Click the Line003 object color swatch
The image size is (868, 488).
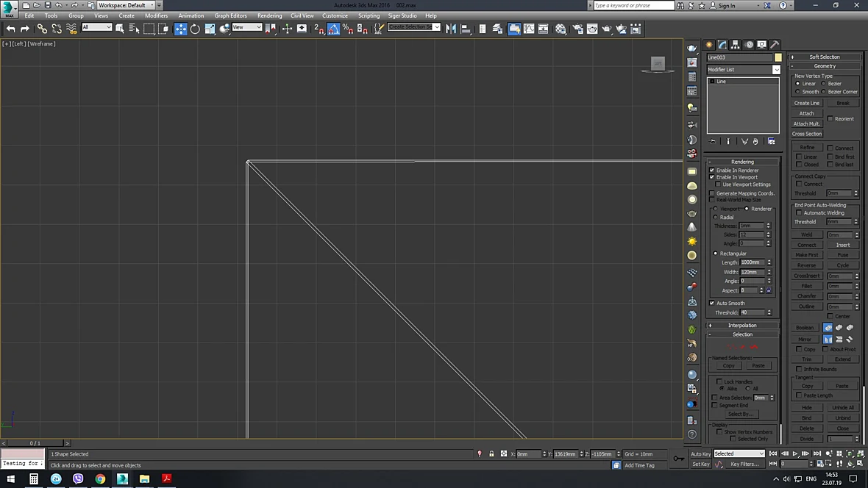pyautogui.click(x=778, y=57)
